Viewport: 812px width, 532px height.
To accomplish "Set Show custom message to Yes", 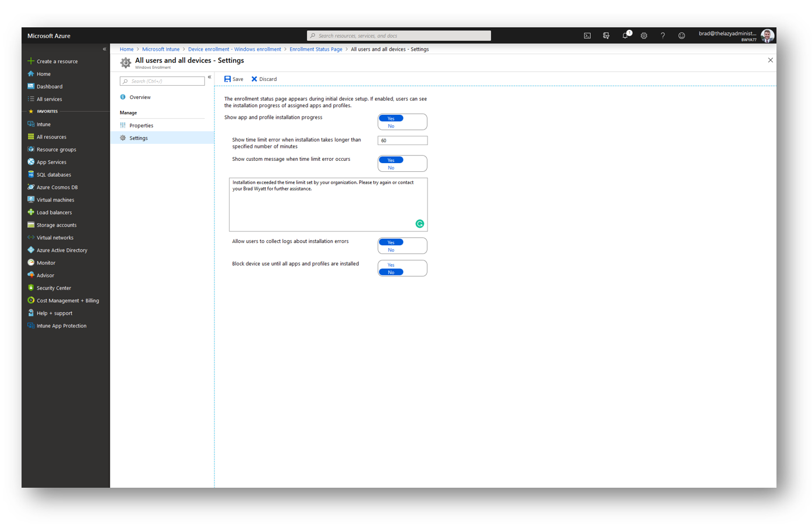I will click(x=391, y=160).
